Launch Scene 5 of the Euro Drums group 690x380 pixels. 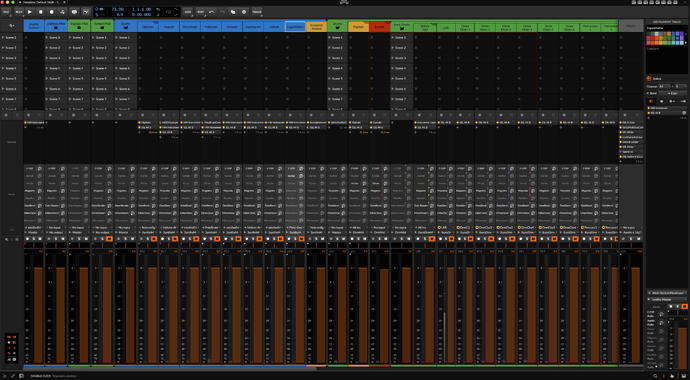coord(401,78)
